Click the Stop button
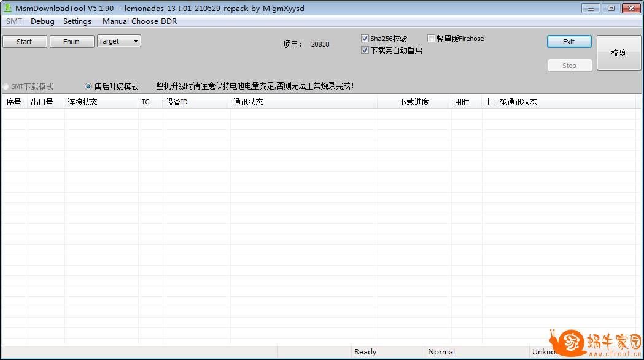The width and height of the screenshot is (644, 360). [570, 66]
